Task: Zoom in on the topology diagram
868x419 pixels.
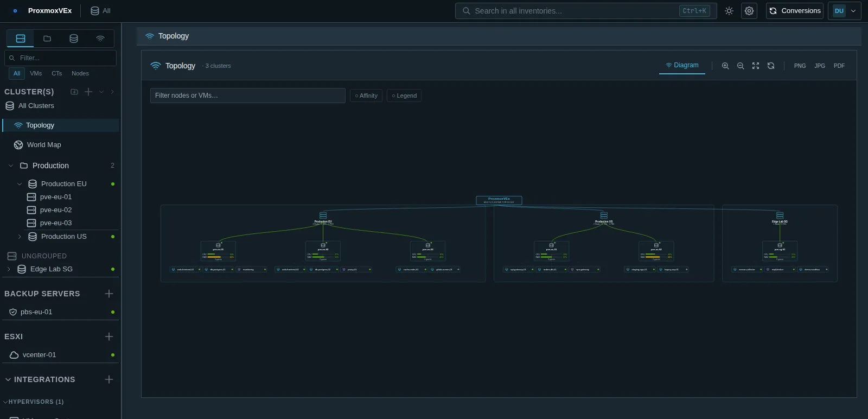Action: (x=725, y=66)
